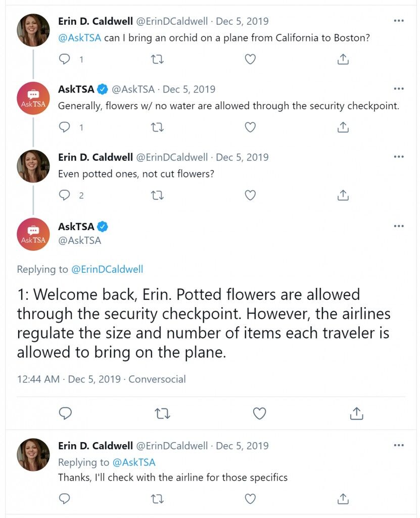Open the 12:44 AM timestamp of main tweet
Screen dimensions: 420x518
tap(38, 379)
